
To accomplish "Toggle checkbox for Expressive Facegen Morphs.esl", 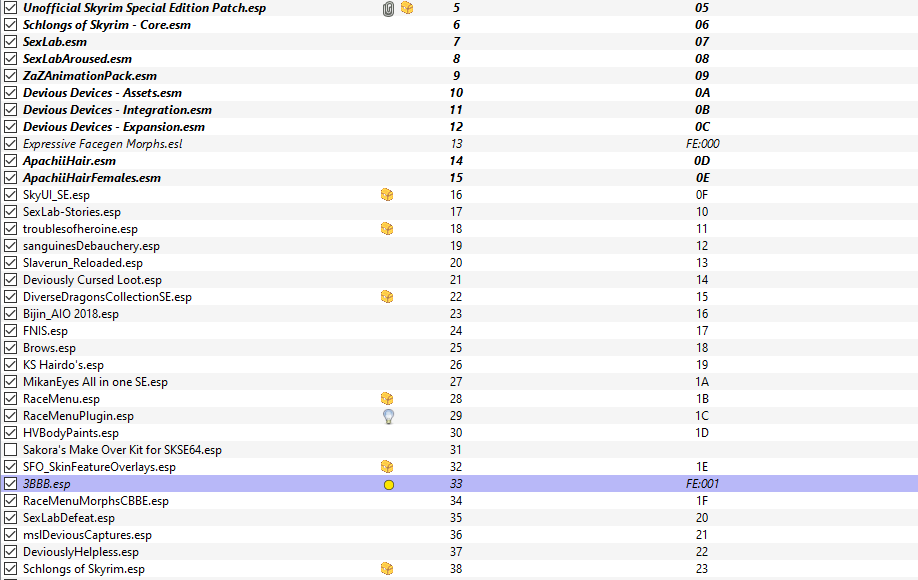I will pyautogui.click(x=11, y=144).
